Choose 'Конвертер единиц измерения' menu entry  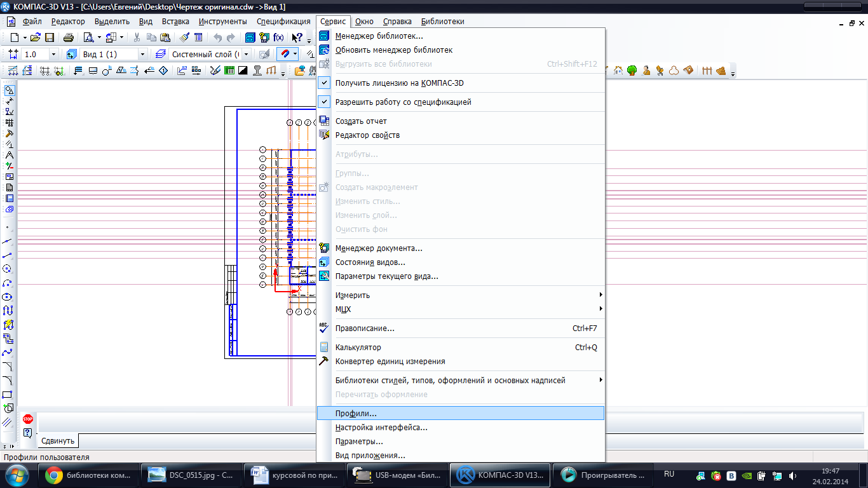tap(461, 362)
